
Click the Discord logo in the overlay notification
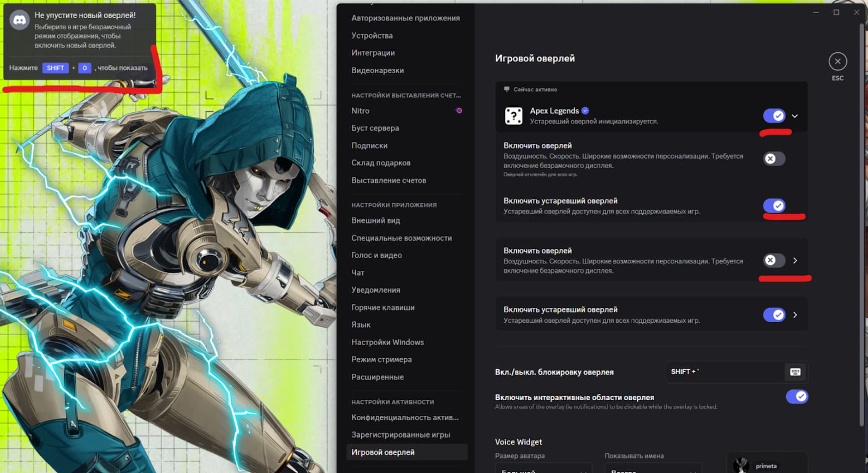point(20,21)
